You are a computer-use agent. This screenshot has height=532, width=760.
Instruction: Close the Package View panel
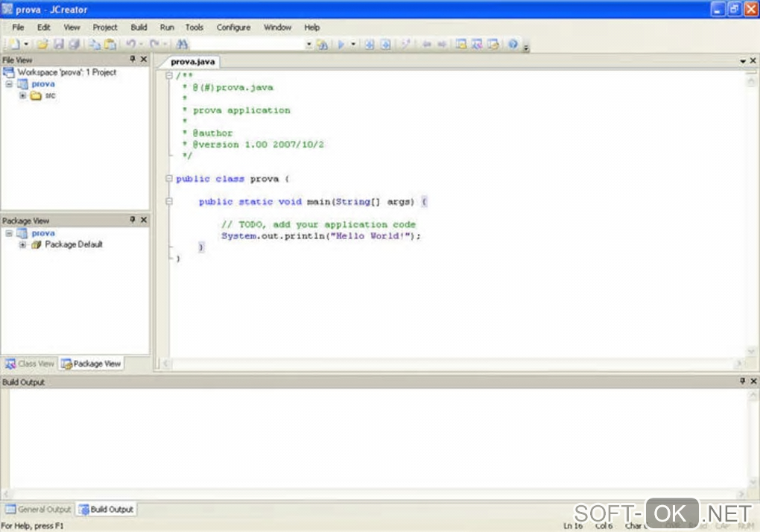(144, 220)
